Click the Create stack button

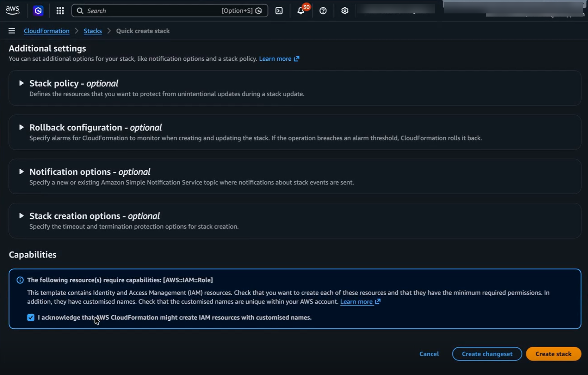[553, 354]
